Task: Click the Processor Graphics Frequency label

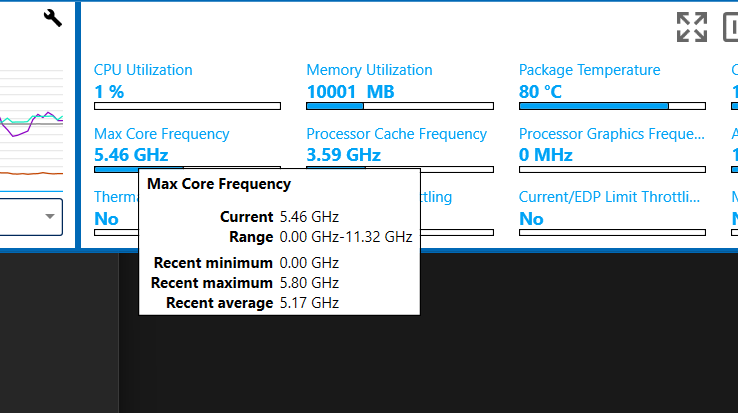Action: pos(612,134)
